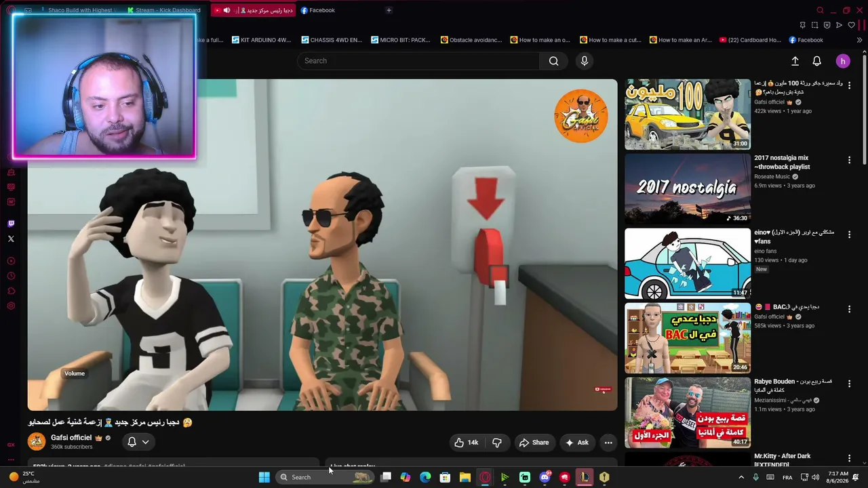Open YouTube notifications bell in header
The height and width of the screenshot is (488, 868).
click(x=816, y=61)
